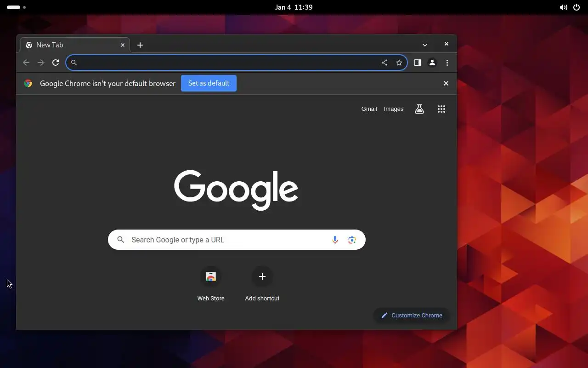The height and width of the screenshot is (368, 588).
Task: Dismiss the default browser infobar
Action: tap(446, 83)
